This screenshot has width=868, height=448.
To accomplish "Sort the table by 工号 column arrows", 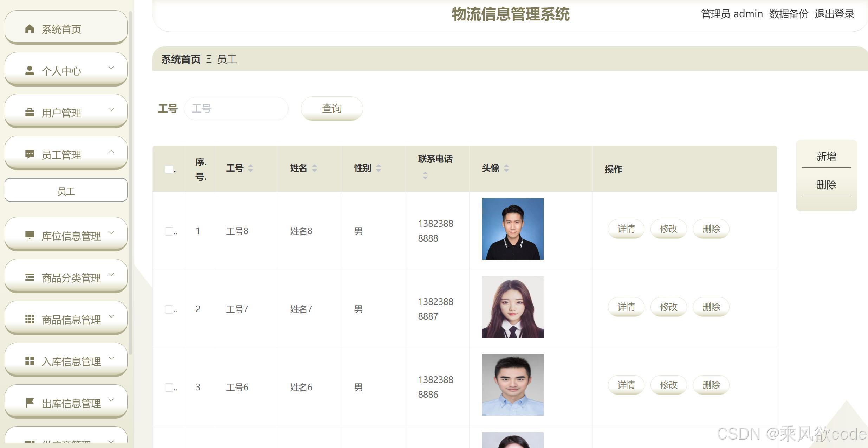I will click(x=251, y=168).
